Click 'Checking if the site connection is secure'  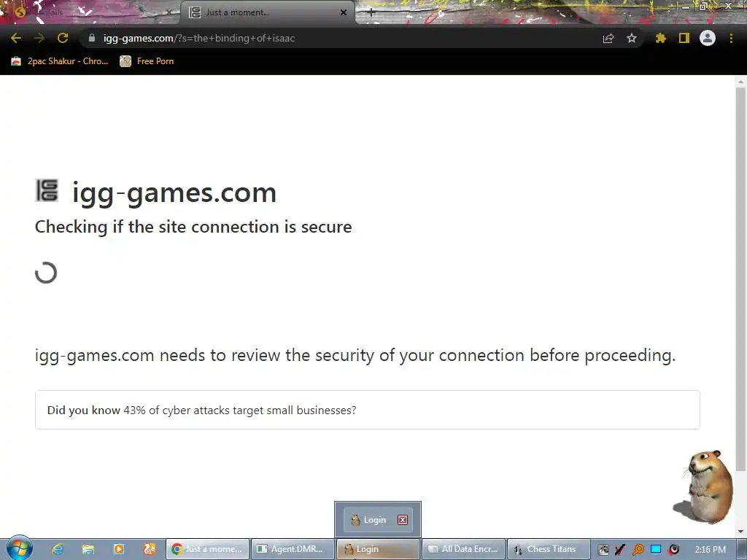[x=193, y=227]
